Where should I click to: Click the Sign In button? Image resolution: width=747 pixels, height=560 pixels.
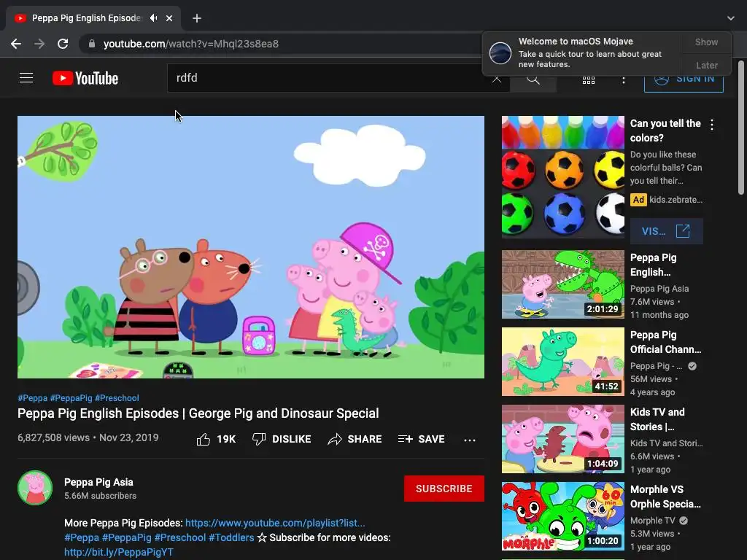pyautogui.click(x=684, y=79)
